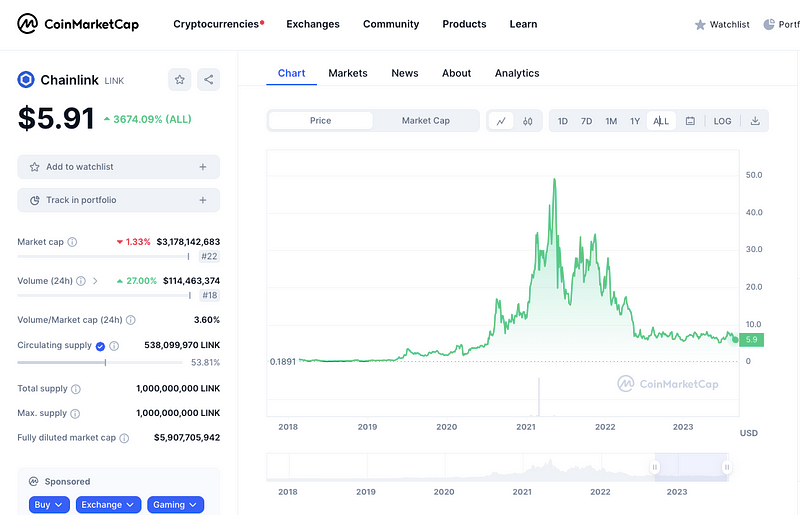This screenshot has height=515, width=800.
Task: Switch to line chart view icon
Action: pos(501,121)
